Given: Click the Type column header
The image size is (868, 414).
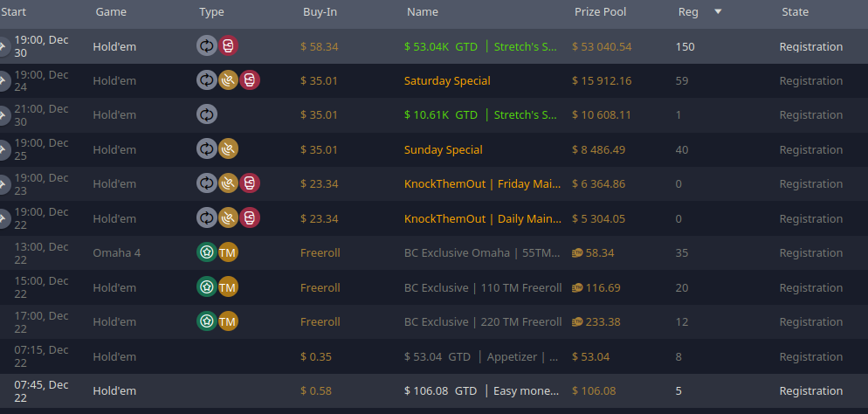Looking at the screenshot, I should point(211,11).
